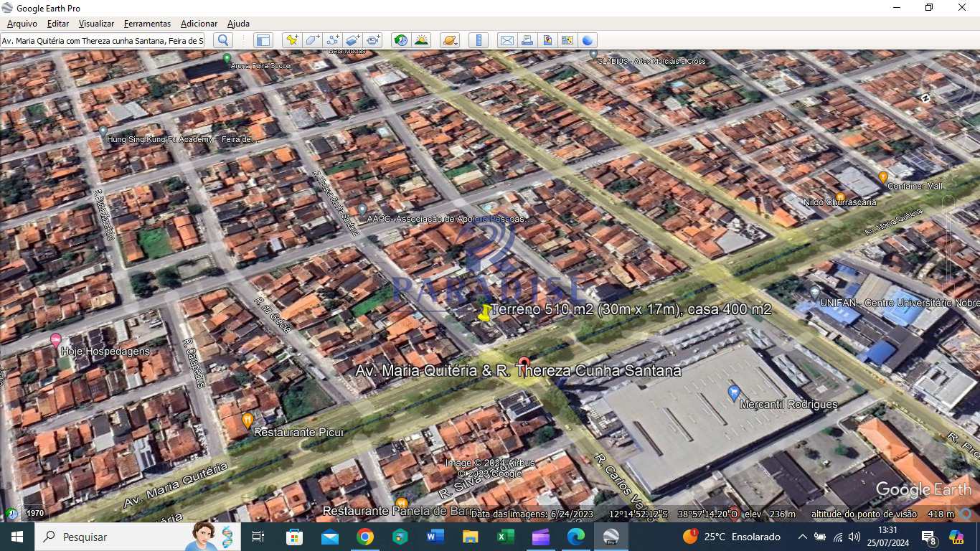Viewport: 980px width, 551px height.
Task: Click the Restaurante Picuí place marker
Action: click(248, 420)
